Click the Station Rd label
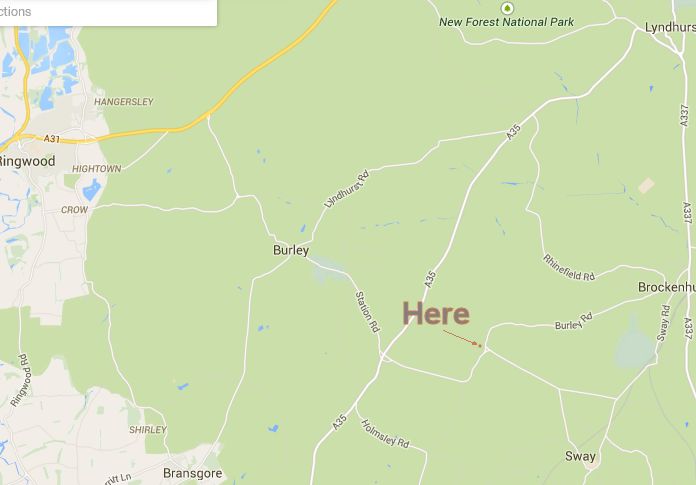Screen dimensions: 696x485 (x=368, y=312)
